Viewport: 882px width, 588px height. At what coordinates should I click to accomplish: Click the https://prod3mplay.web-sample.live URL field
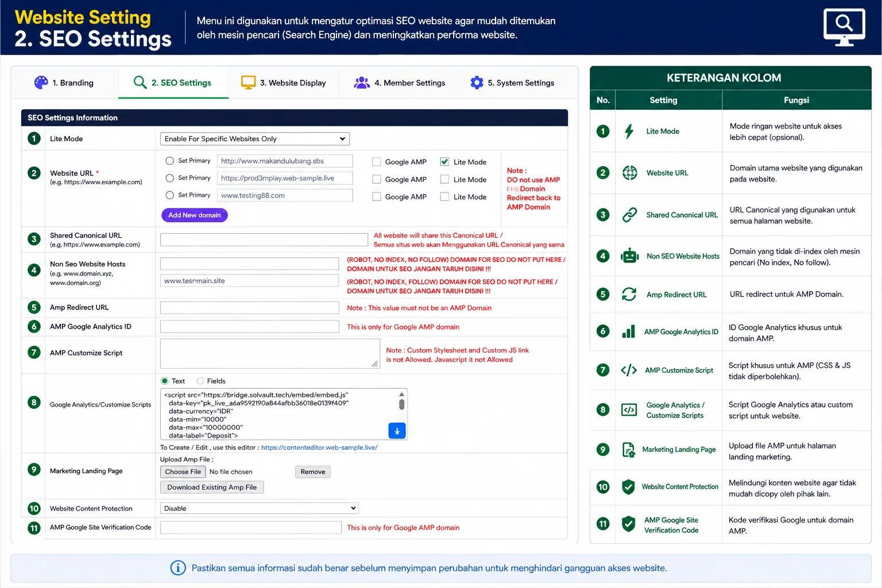(x=285, y=178)
